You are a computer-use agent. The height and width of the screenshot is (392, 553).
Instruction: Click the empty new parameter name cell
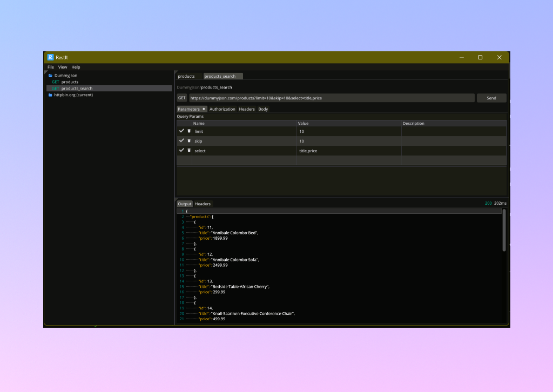click(244, 160)
